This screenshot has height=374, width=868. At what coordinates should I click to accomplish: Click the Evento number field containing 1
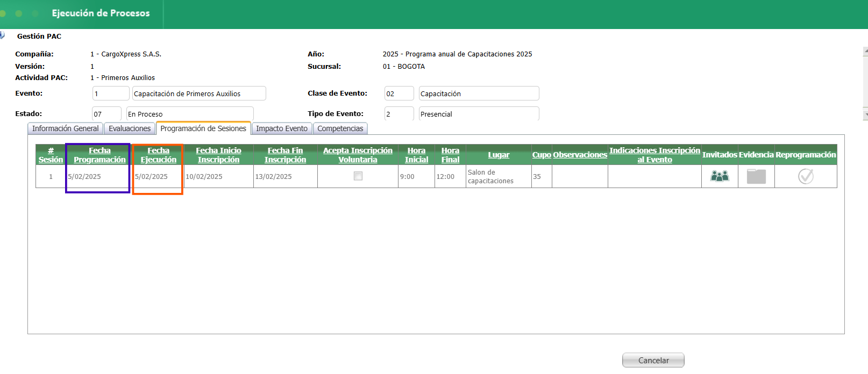point(111,93)
